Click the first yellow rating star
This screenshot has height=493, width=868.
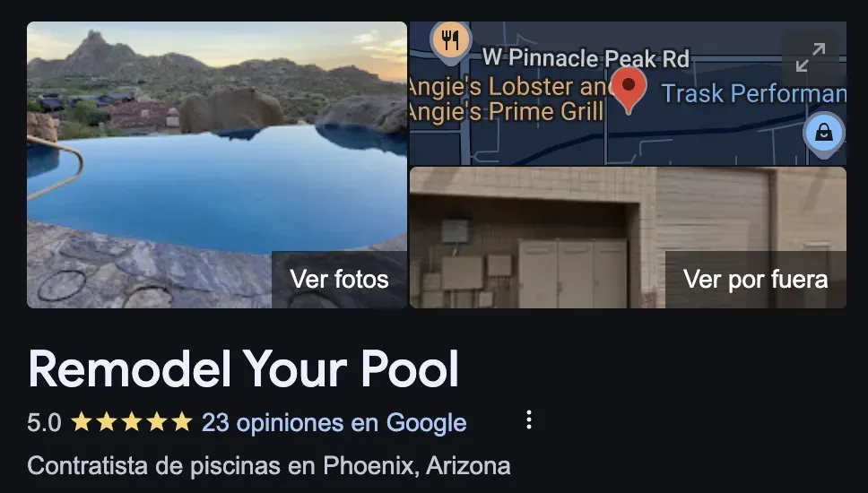(x=82, y=422)
